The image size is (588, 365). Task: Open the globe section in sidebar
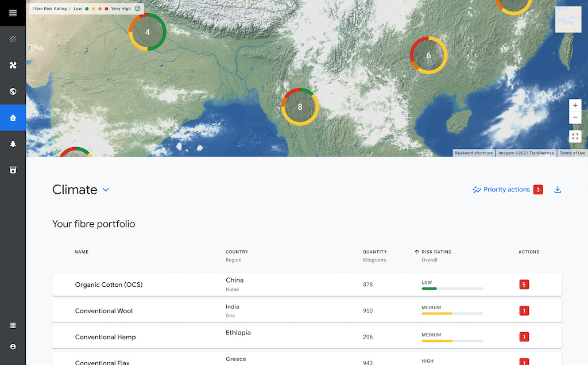pyautogui.click(x=13, y=91)
